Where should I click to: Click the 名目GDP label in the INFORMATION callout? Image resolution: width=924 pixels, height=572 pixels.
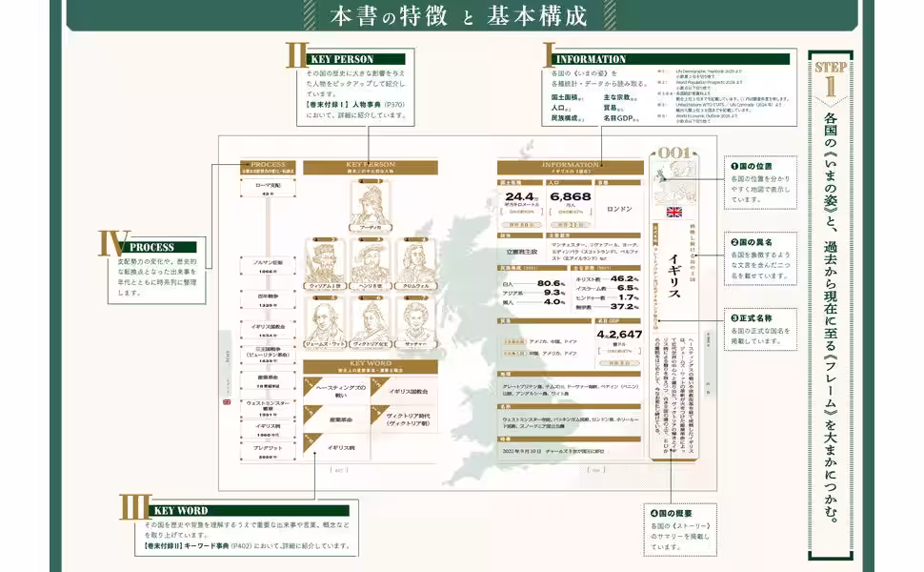pyautogui.click(x=618, y=118)
